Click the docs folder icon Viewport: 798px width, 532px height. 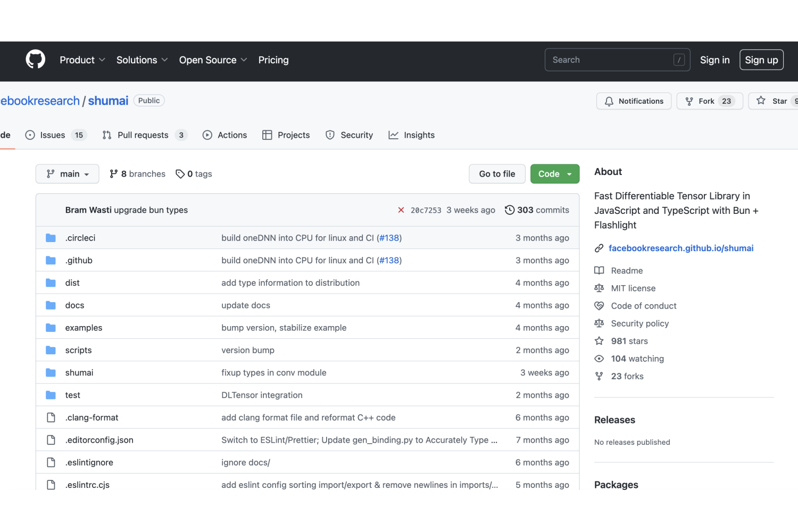(x=51, y=305)
